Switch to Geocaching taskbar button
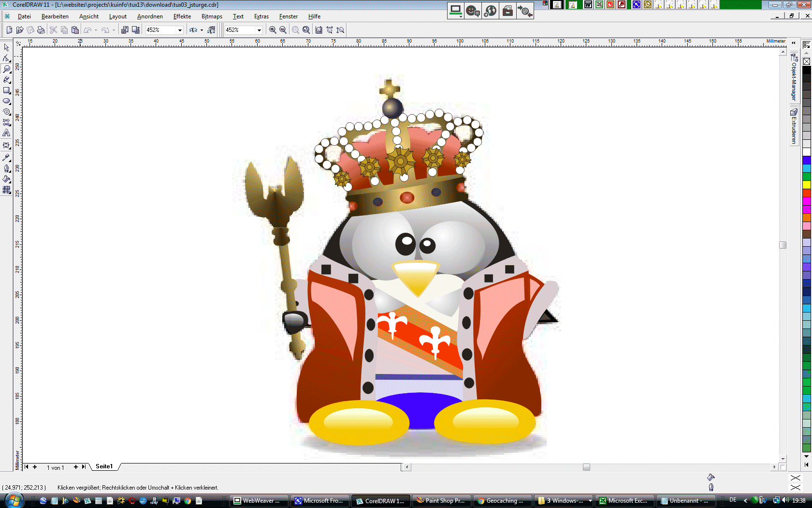The height and width of the screenshot is (508, 812). tap(503, 501)
